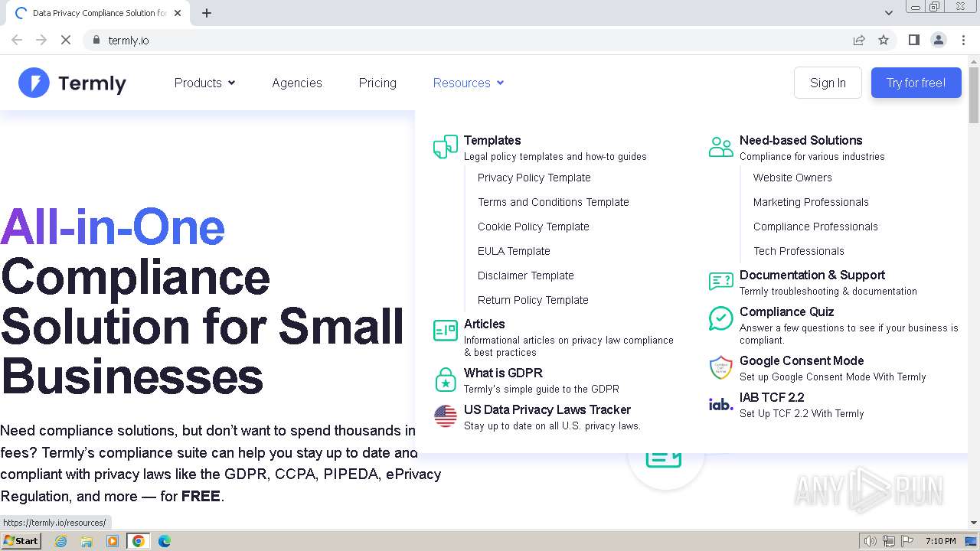Select Tech Professionals solution
Viewport: 980px width, 551px height.
799,251
